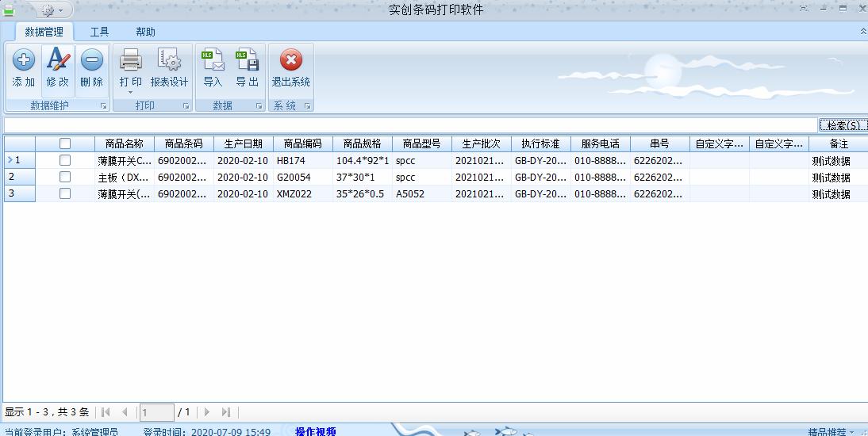The height and width of the screenshot is (436, 868).
Task: Click the cell 37*30*1
Action: coord(363,177)
